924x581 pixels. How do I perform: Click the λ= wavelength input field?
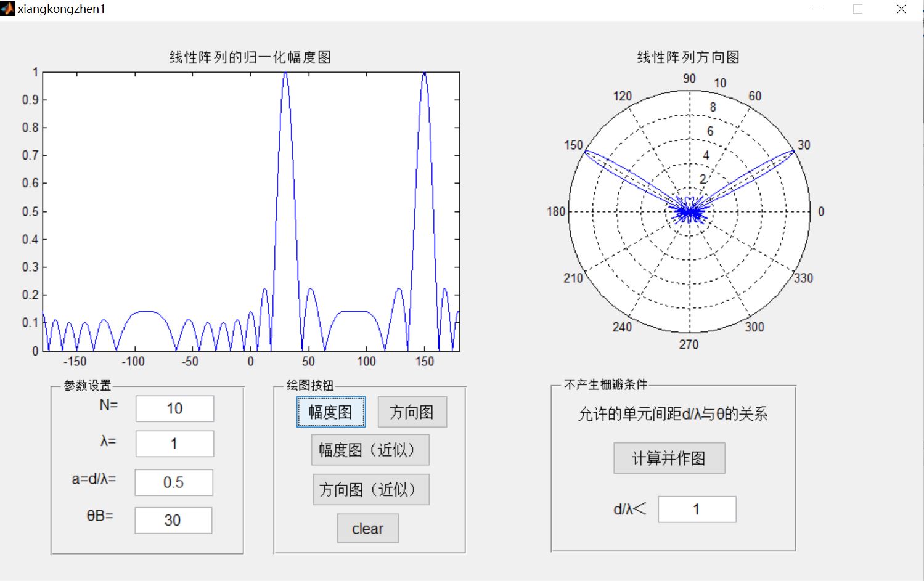coord(174,444)
